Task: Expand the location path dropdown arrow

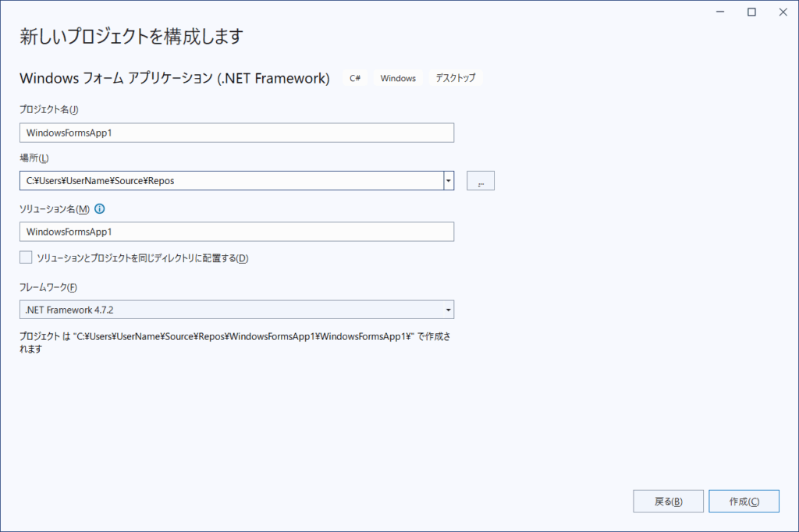Action: (449, 181)
